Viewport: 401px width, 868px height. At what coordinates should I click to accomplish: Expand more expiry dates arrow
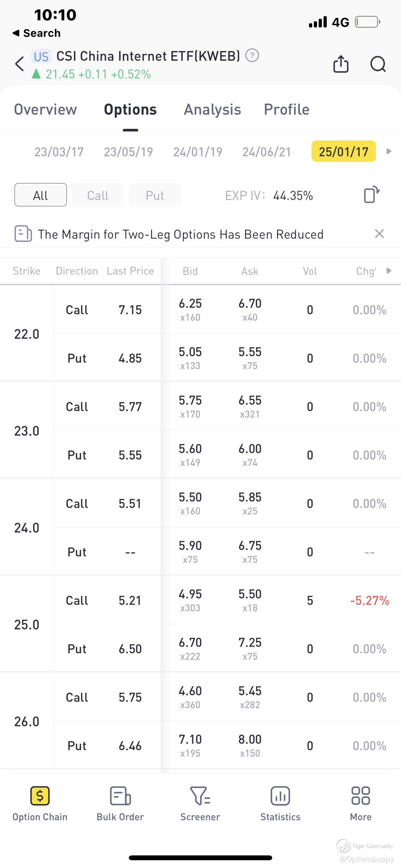pos(388,151)
